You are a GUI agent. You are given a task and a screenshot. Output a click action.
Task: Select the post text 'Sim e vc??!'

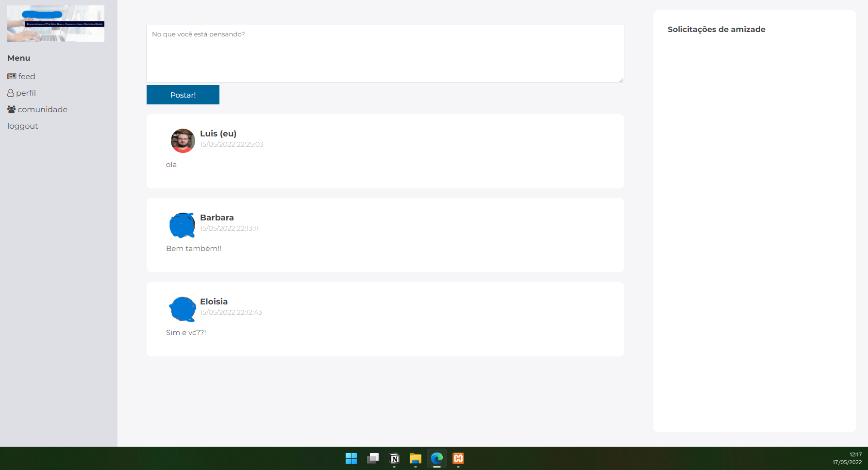[x=186, y=333]
